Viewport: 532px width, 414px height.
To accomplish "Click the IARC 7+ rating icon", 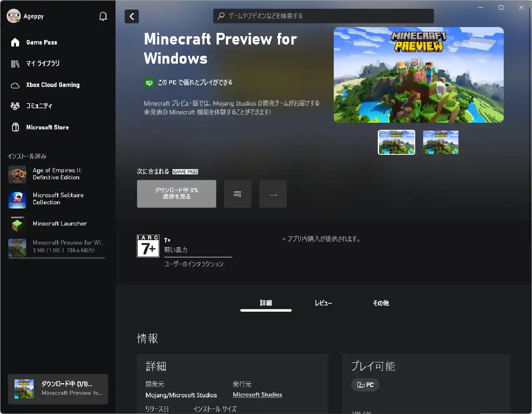I will (148, 246).
